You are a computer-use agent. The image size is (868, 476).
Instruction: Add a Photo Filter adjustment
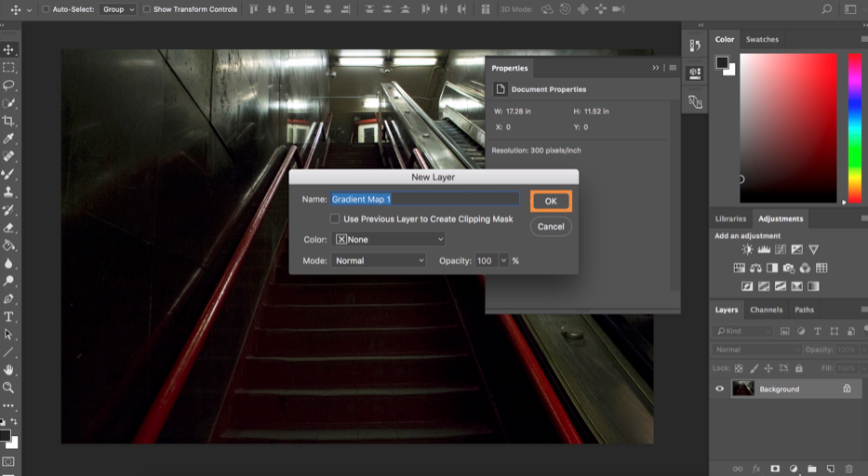pyautogui.click(x=789, y=268)
